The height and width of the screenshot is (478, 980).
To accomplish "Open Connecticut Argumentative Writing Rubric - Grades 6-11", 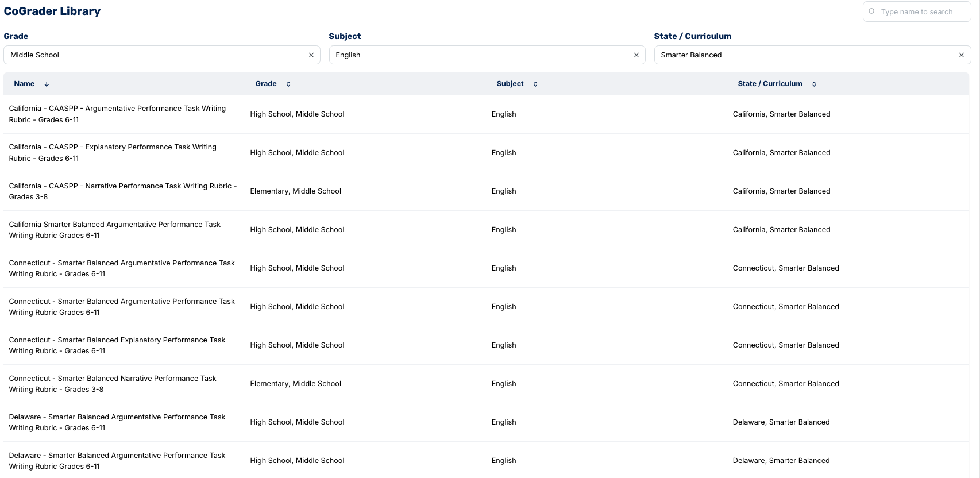I will (x=122, y=268).
